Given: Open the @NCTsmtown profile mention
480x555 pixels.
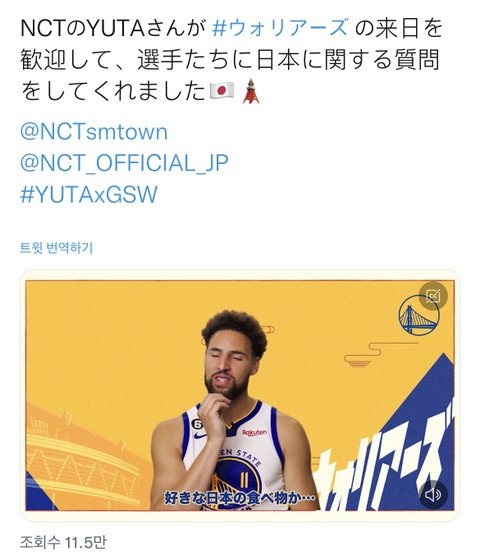Looking at the screenshot, I should pyautogui.click(x=94, y=132).
